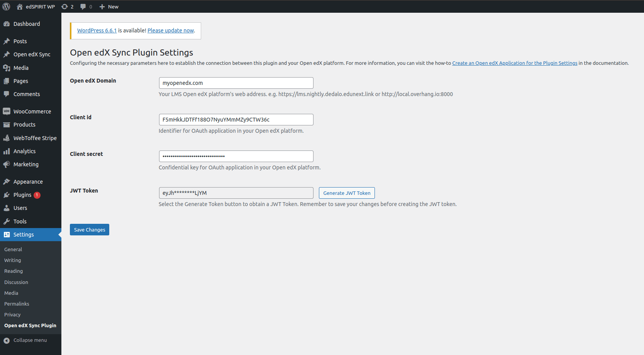This screenshot has width=644, height=355.
Task: Select Open edX Sync Plugin submenu
Action: [x=30, y=326]
